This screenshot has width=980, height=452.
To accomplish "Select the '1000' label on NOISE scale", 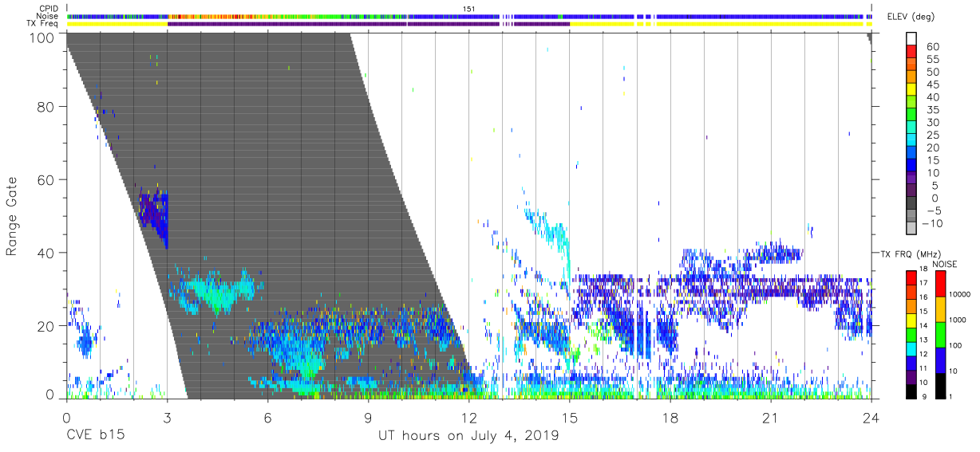I will coord(957,320).
